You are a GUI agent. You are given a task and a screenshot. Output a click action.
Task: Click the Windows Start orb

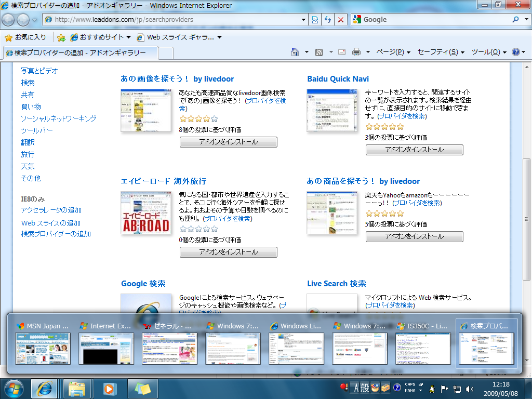14,389
